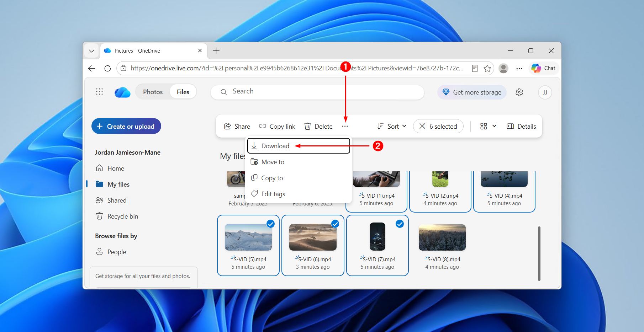
Task: Browse files by People
Action: coord(111,252)
